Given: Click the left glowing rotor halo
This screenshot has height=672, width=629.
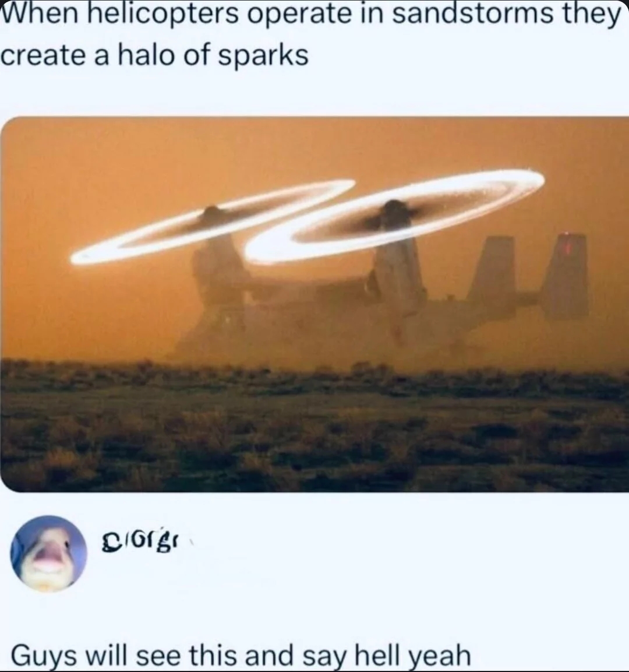Looking at the screenshot, I should [x=213, y=221].
